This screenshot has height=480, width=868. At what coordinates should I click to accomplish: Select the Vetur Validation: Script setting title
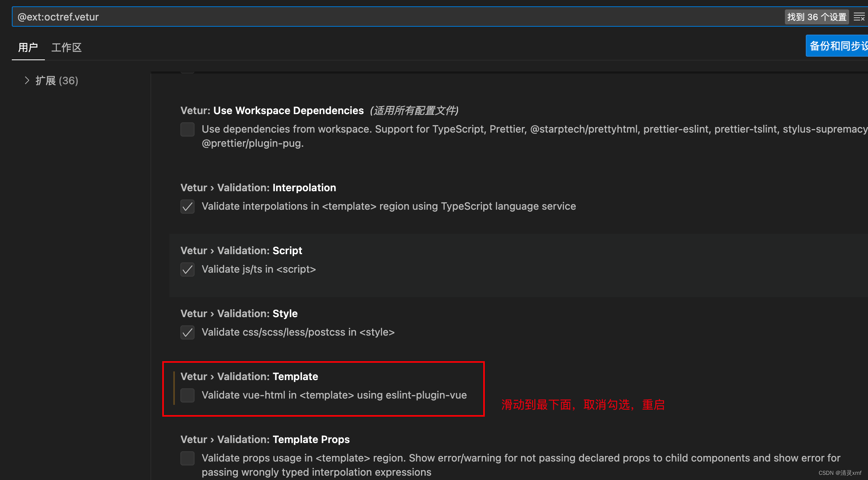tap(241, 251)
